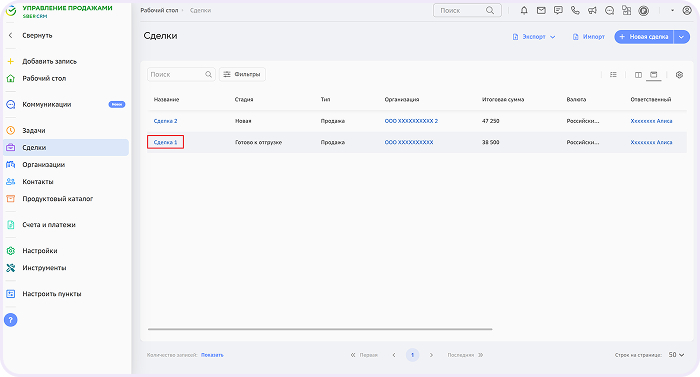
Task: Click Показать record count link
Action: point(212,355)
